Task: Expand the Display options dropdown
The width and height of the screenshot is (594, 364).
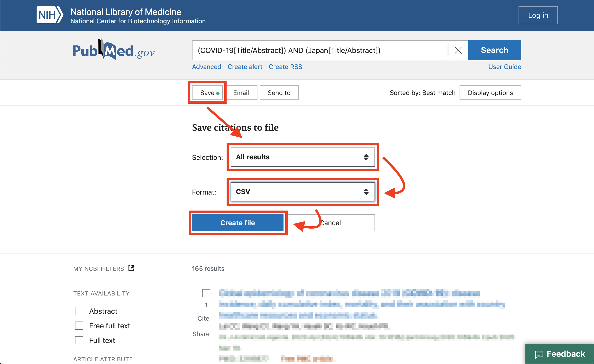Action: [x=490, y=92]
